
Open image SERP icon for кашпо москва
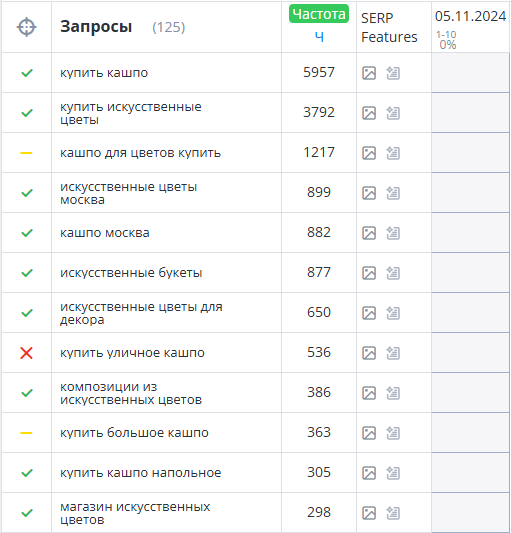(369, 233)
